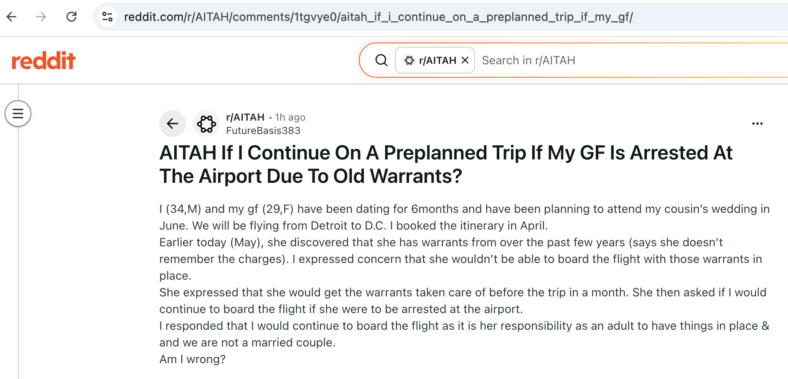Click the post's first body paragraph

[464, 217]
